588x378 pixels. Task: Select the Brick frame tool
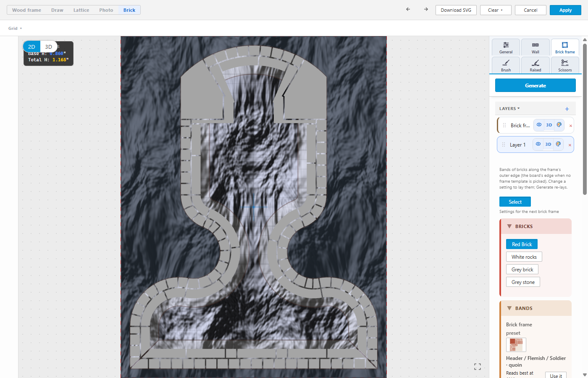tap(565, 47)
